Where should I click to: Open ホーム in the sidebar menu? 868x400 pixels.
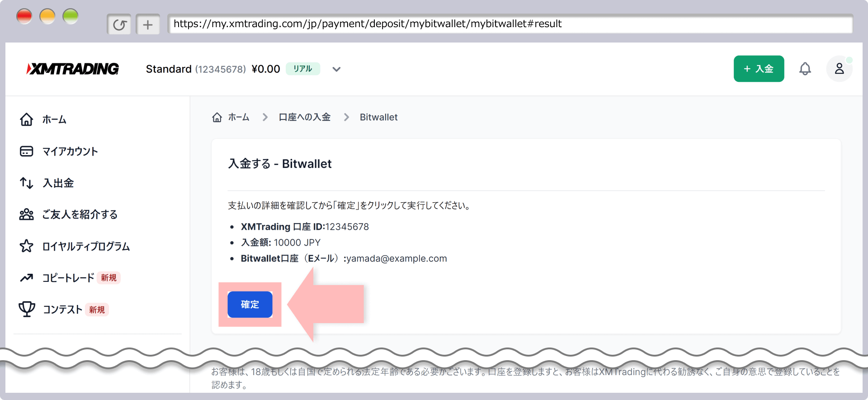(54, 119)
